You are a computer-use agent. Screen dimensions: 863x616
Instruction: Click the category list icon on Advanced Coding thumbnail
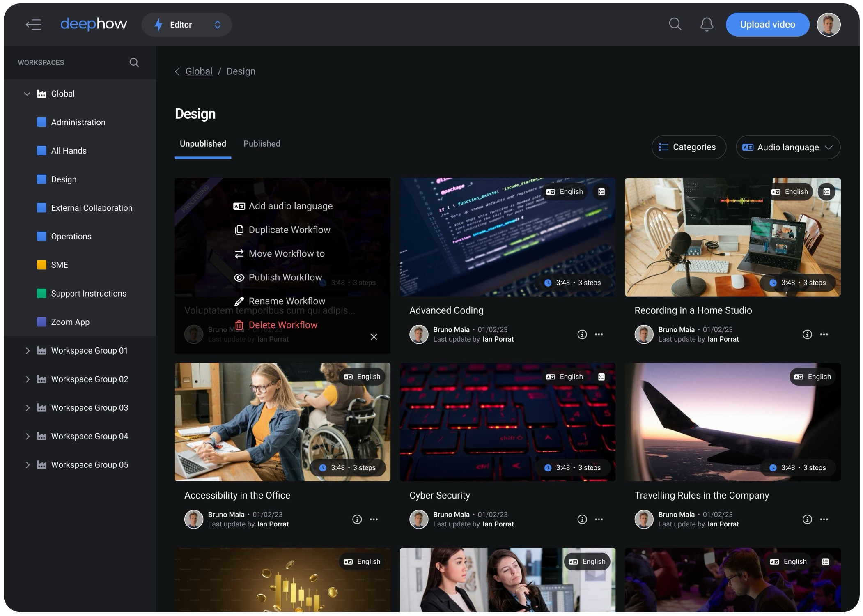(x=601, y=192)
